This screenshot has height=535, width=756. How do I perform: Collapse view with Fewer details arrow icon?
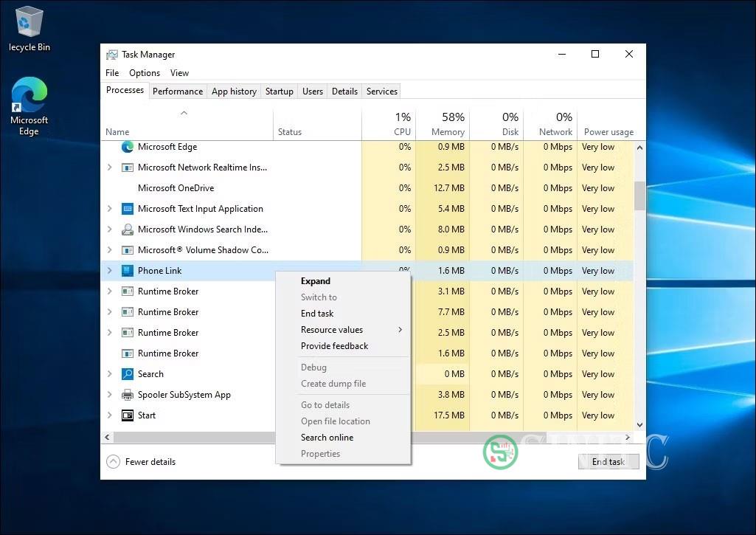pyautogui.click(x=113, y=462)
